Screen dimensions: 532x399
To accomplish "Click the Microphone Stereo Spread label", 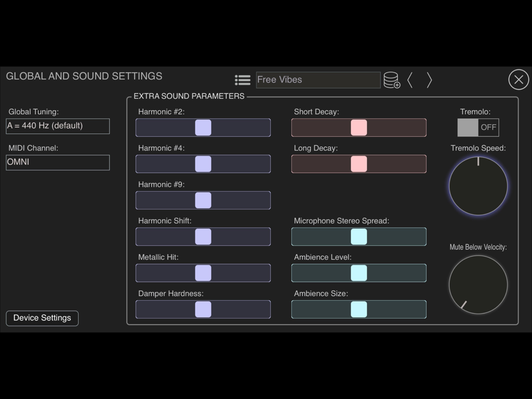I will point(342,221).
